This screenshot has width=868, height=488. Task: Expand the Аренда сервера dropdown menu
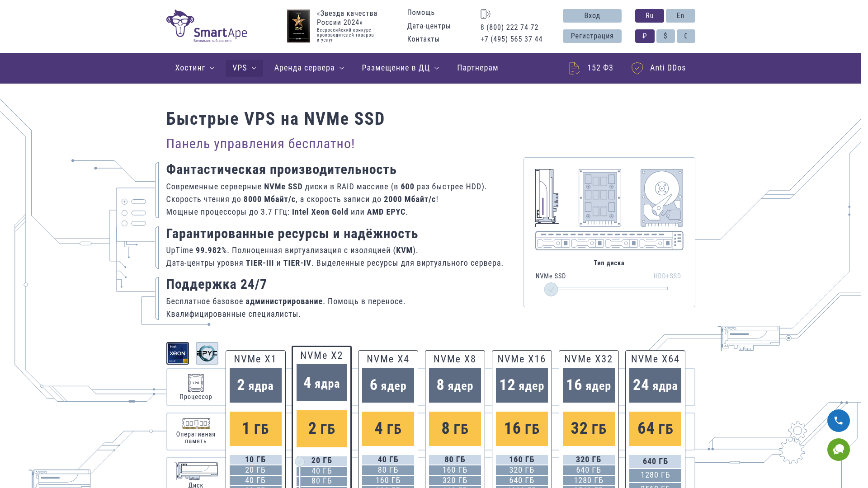[x=309, y=68]
